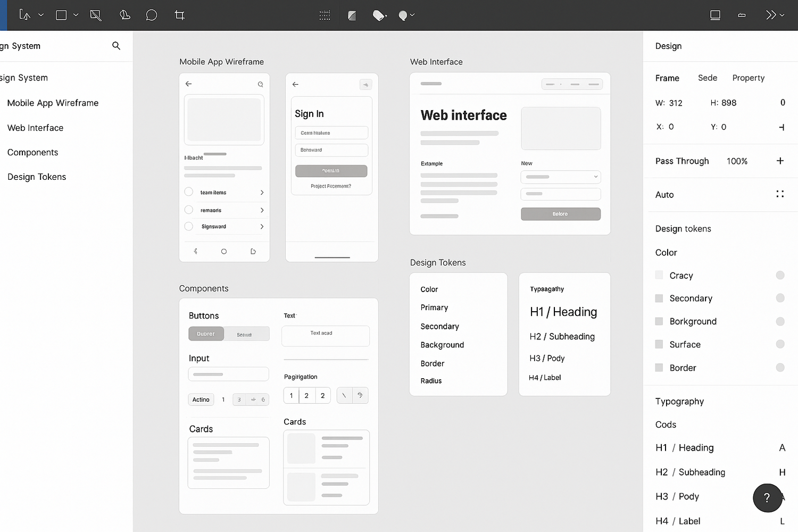The height and width of the screenshot is (532, 798).
Task: Open the dropdown under New in Web Interface
Action: [x=561, y=177]
